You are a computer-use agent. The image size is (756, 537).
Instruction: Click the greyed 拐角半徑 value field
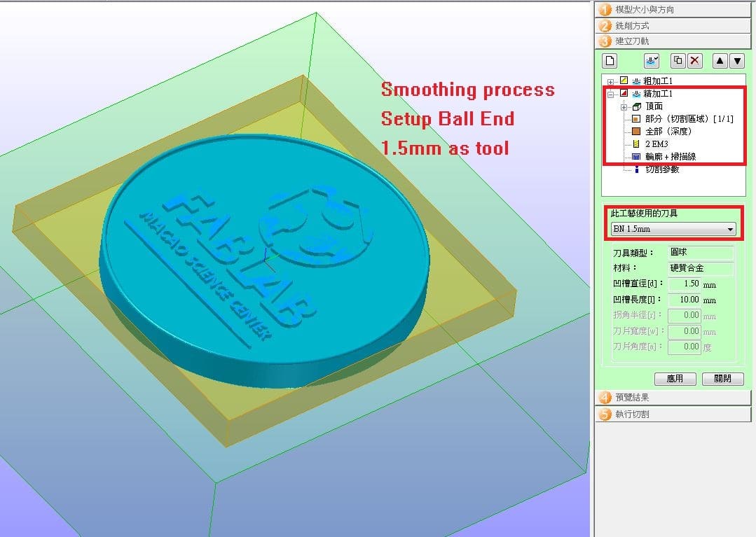click(x=684, y=316)
